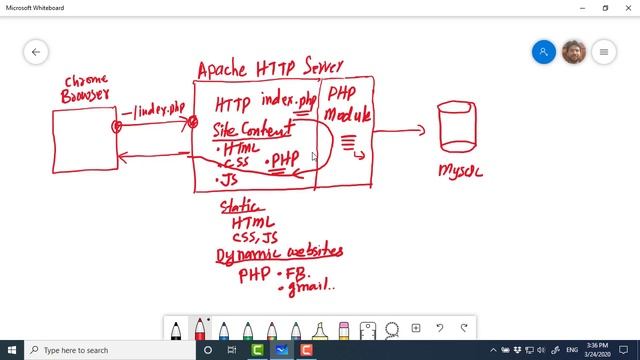Select the galaxy pen
640x360 pixels.
(296, 331)
